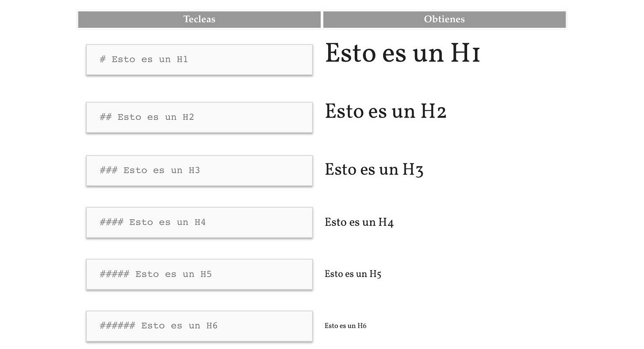Viewport: 644px width, 349px height.
Task: Click the four hash symbols in H4 code
Action: [x=111, y=222]
